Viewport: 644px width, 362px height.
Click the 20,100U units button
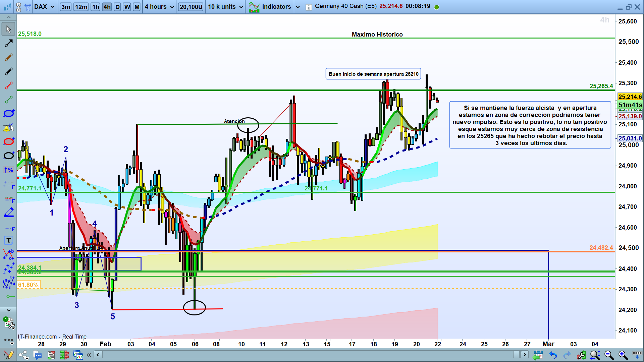191,7
